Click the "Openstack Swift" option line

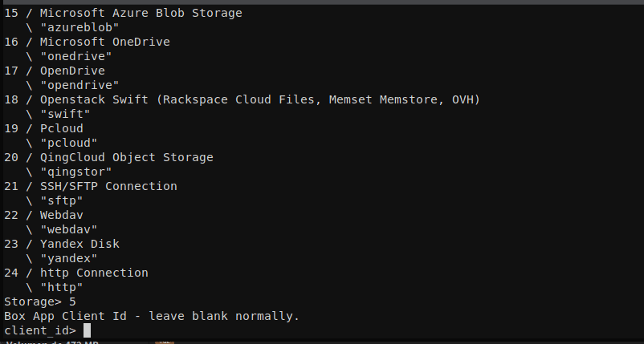tap(242, 99)
